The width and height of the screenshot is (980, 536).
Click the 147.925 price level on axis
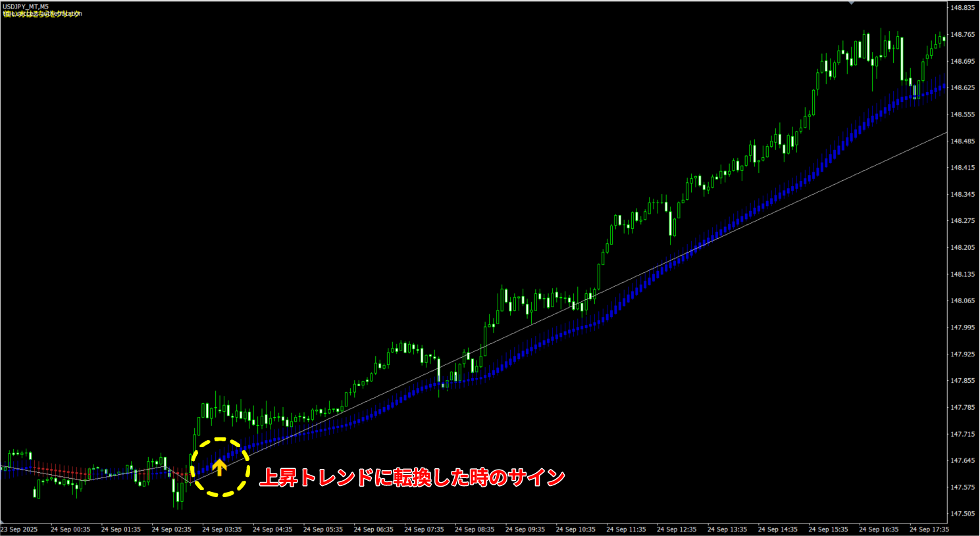click(x=962, y=354)
